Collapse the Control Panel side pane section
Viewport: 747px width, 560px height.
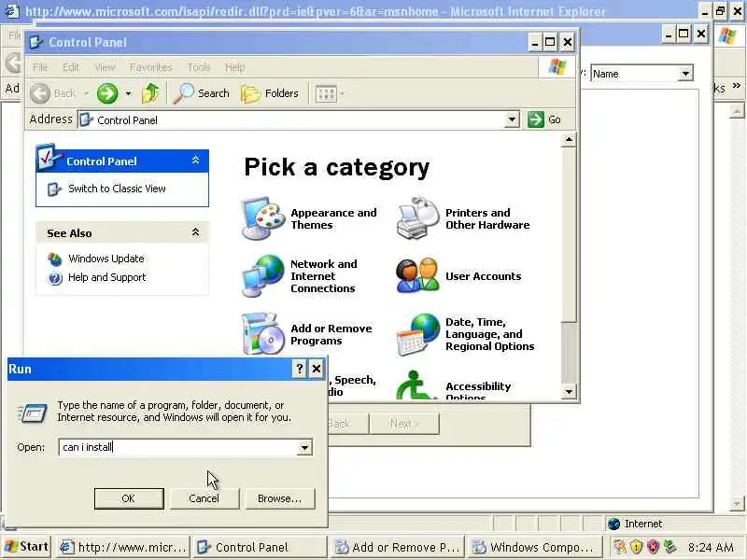coord(195,161)
